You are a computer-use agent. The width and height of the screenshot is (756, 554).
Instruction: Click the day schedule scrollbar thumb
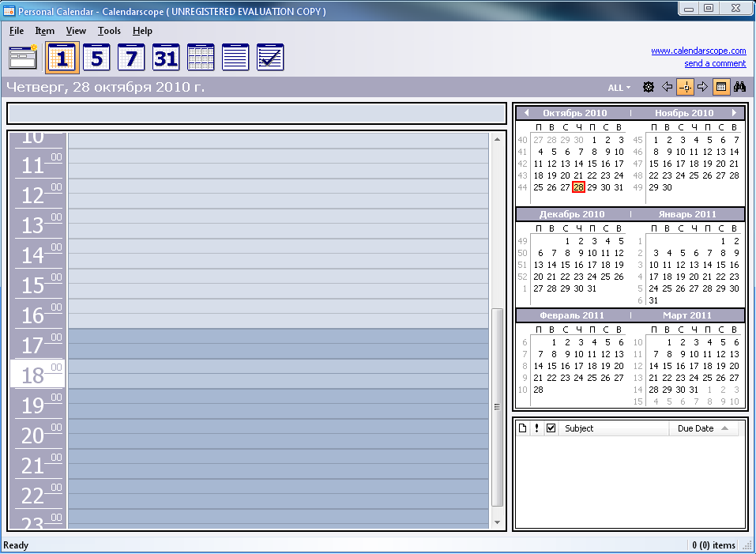(497, 407)
